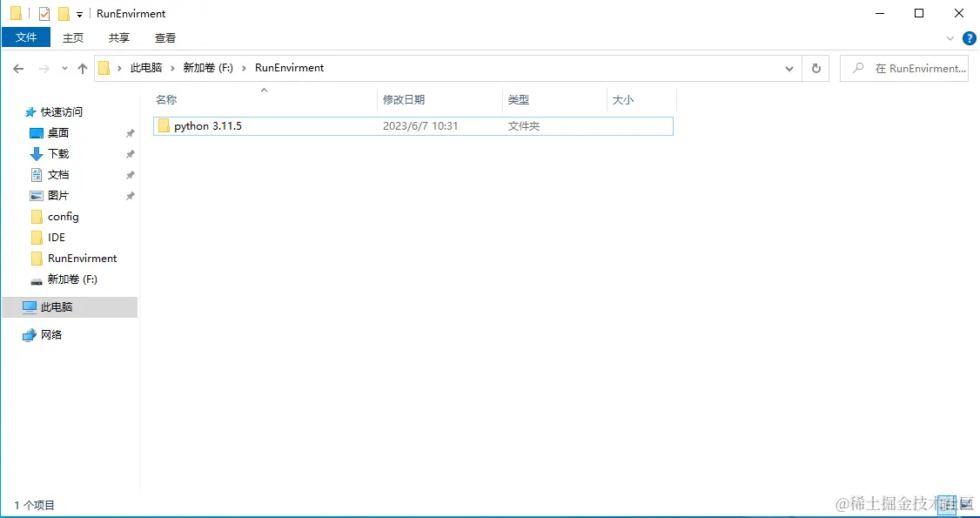Open the IDE folder in sidebar

[x=57, y=237]
